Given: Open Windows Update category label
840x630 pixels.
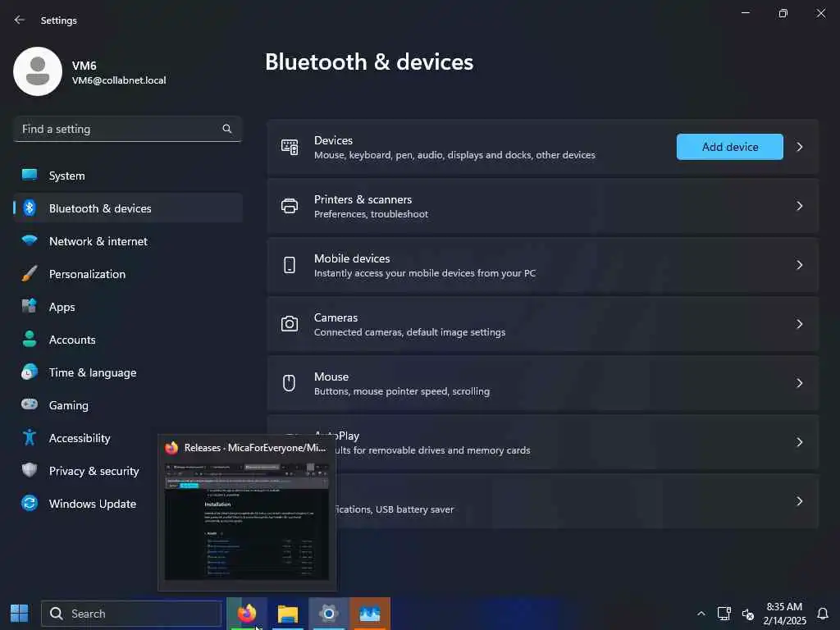Looking at the screenshot, I should coord(93,504).
